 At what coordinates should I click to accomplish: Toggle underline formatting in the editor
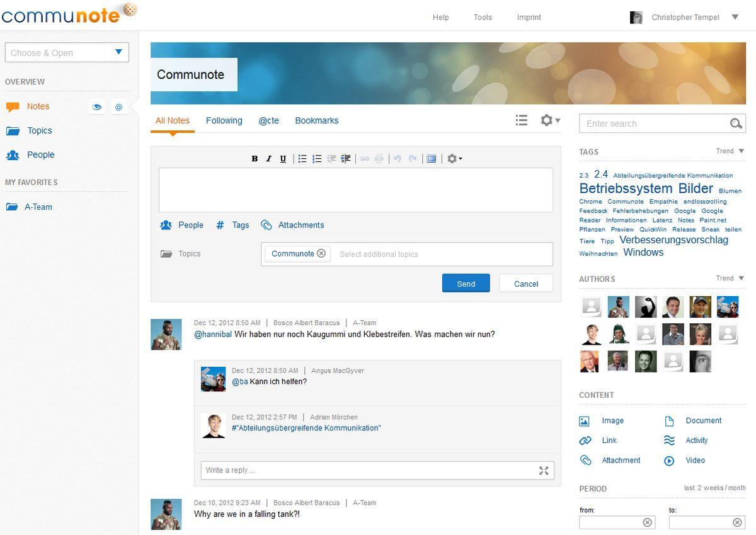tap(283, 159)
